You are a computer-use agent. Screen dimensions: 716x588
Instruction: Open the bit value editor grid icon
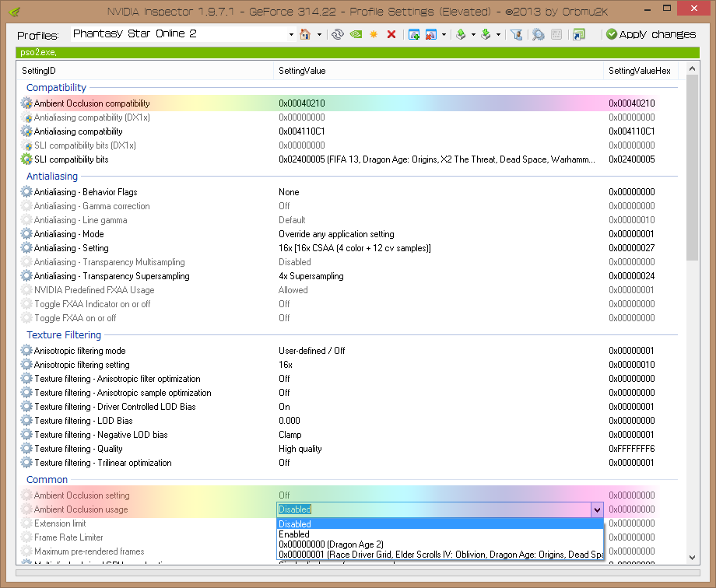556,34
